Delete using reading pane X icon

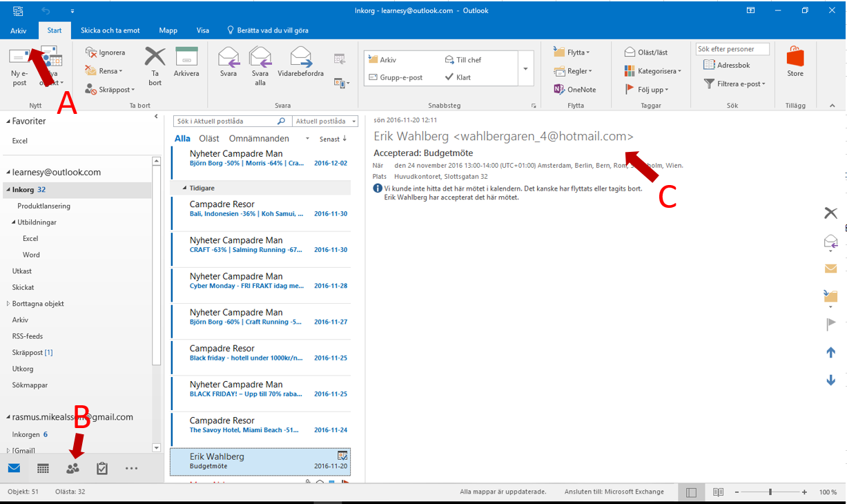click(830, 213)
